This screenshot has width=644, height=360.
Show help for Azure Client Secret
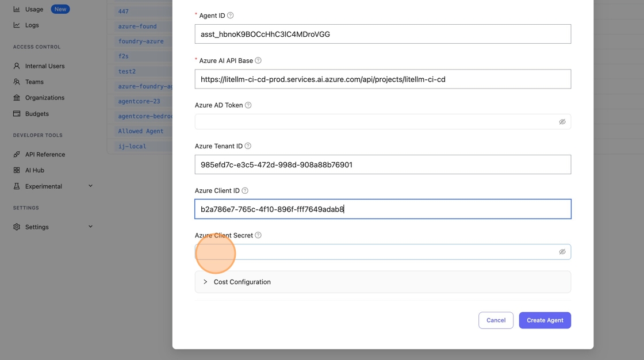258,235
